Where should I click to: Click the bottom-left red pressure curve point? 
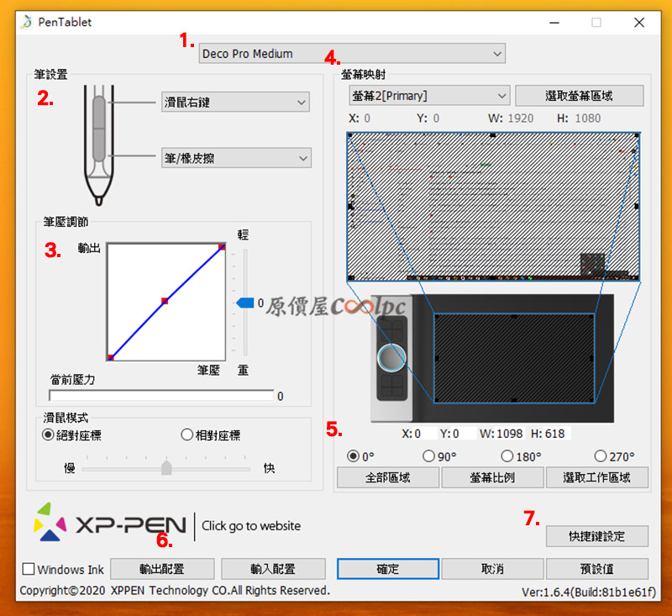111,357
